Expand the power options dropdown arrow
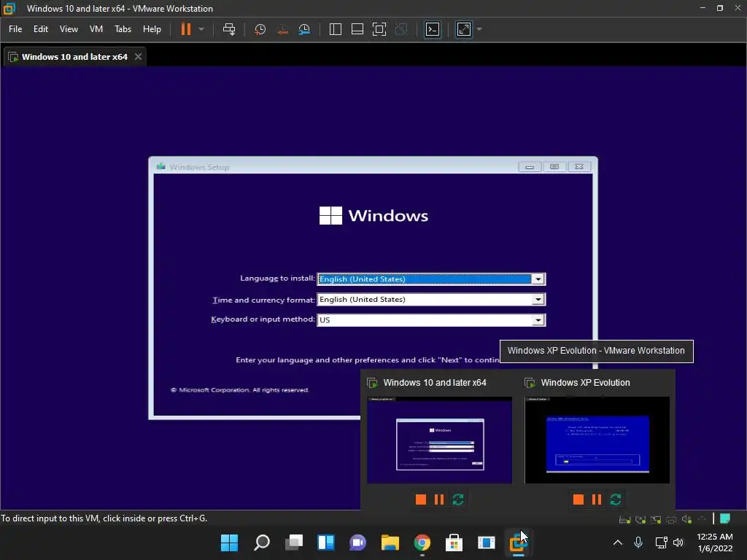Screen dimensions: 747x560 201,29
